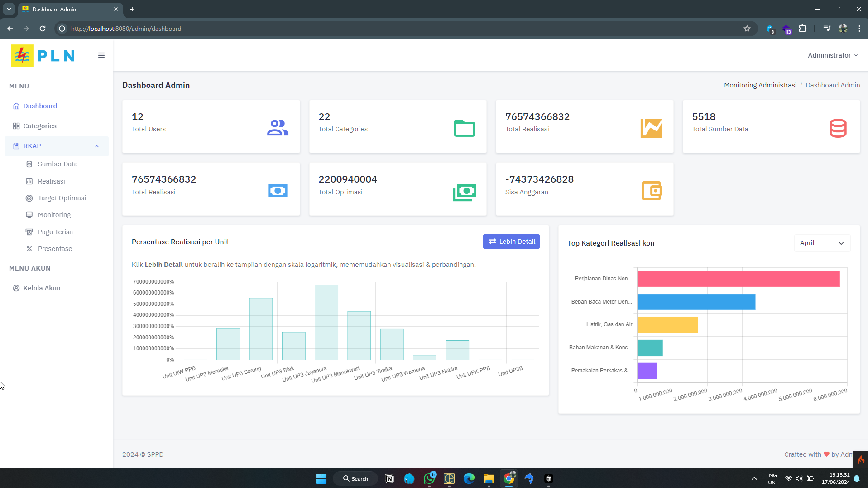This screenshot has width=868, height=488.
Task: Reload the page with the refresh icon
Action: 43,29
